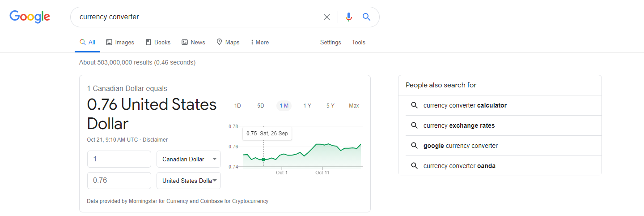Click the 0.78 axis label
The width and height of the screenshot is (644, 216).
tap(233, 126)
